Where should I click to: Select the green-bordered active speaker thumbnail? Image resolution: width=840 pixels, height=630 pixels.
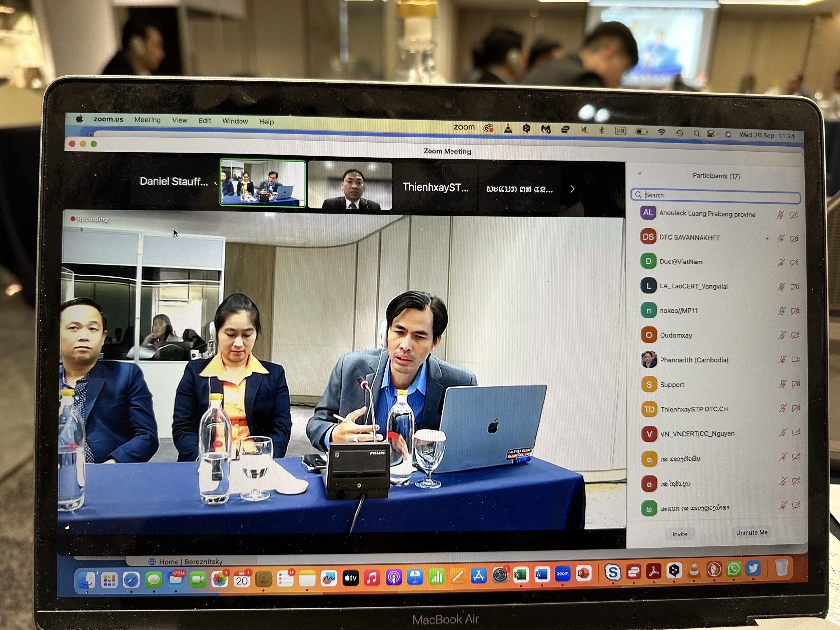[x=263, y=183]
